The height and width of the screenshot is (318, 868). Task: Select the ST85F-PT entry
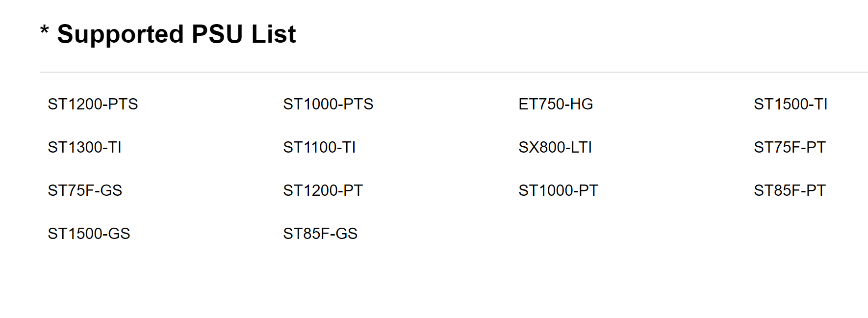click(x=790, y=190)
